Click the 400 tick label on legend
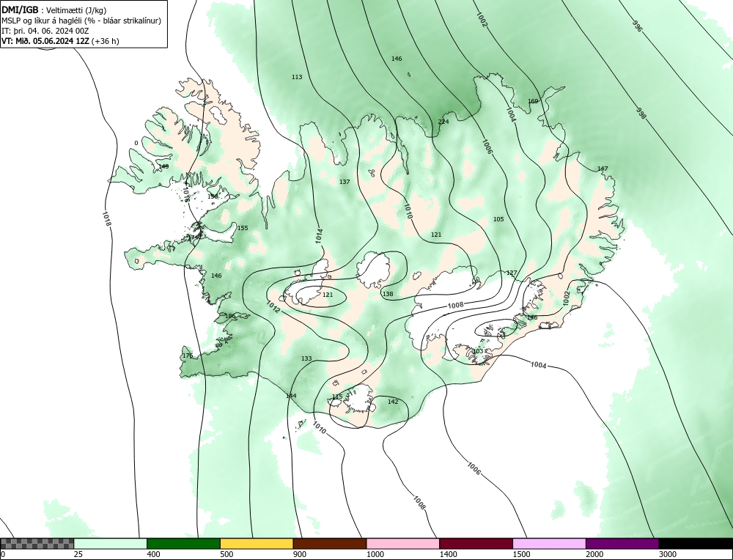Viewport: 733px width, 560px height. [153, 554]
